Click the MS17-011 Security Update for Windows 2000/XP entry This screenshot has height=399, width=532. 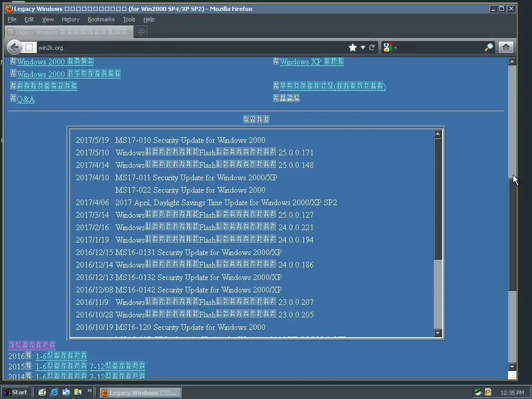tap(196, 178)
